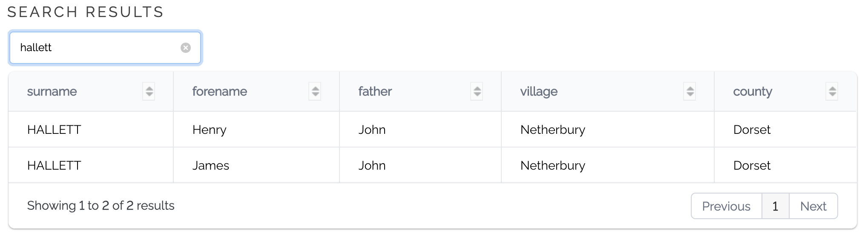
Task: Sort by surname using its sort arrows
Action: point(149,91)
